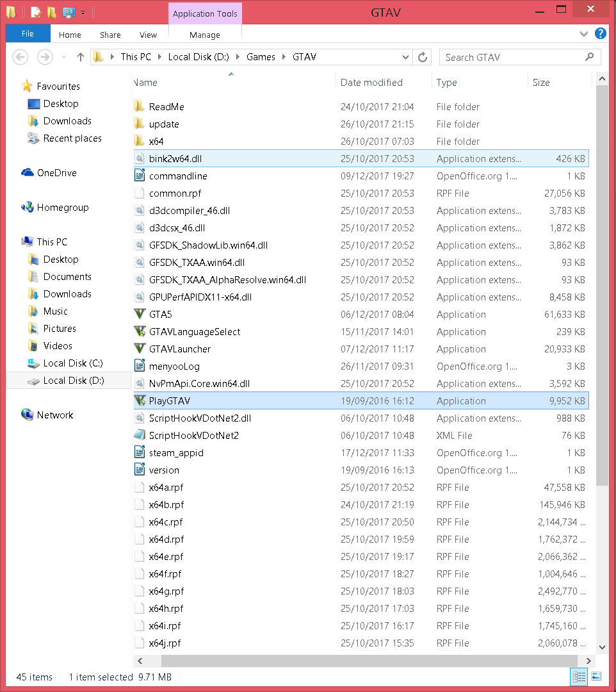Image resolution: width=616 pixels, height=692 pixels.
Task: Click the Back navigation arrow
Action: pos(20,57)
